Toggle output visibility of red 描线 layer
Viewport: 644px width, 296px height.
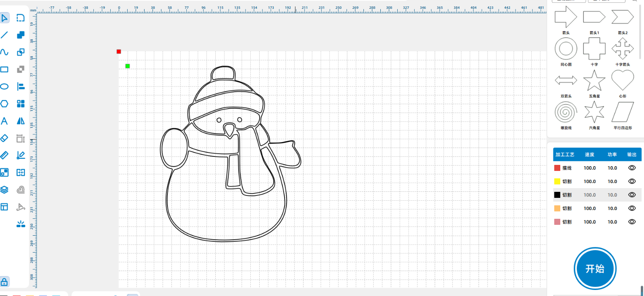coord(632,168)
